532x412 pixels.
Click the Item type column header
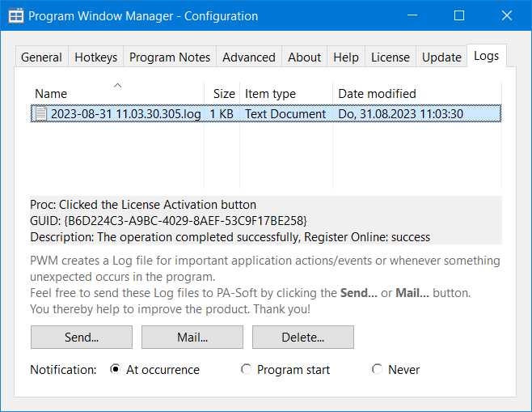coord(270,94)
